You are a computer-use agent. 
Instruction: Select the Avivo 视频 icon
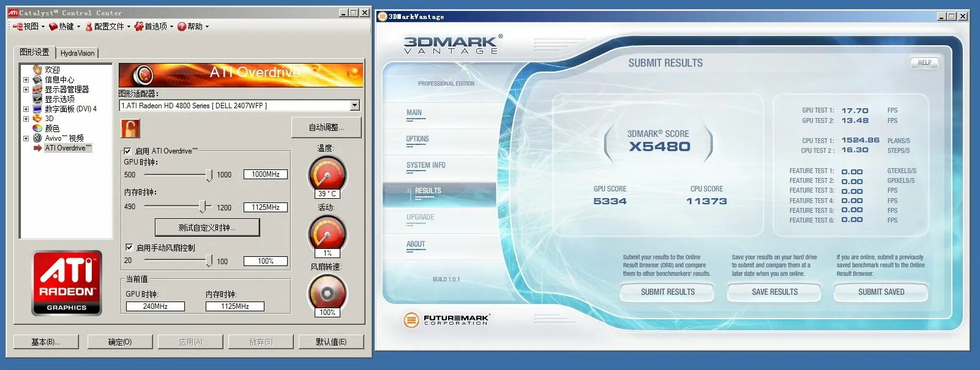(37, 138)
